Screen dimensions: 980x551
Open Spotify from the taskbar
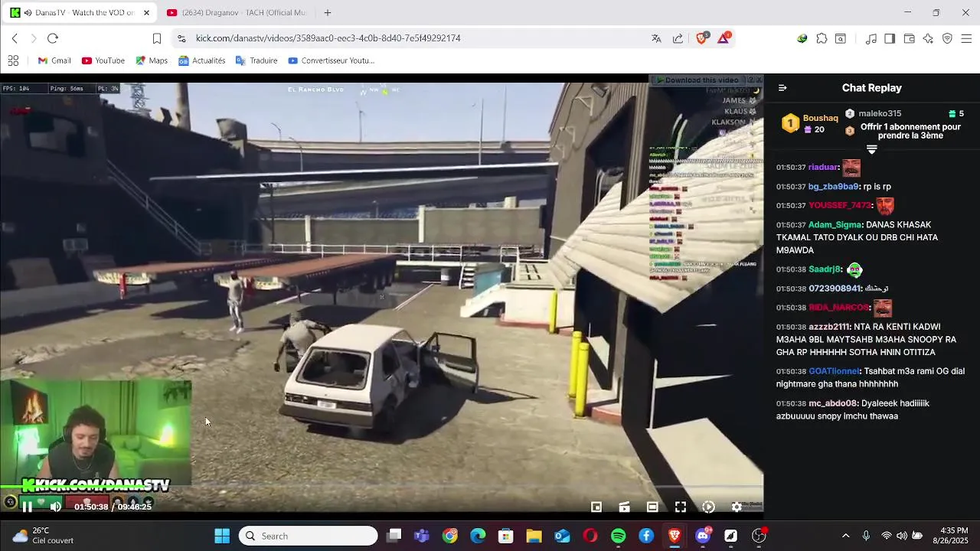(618, 536)
